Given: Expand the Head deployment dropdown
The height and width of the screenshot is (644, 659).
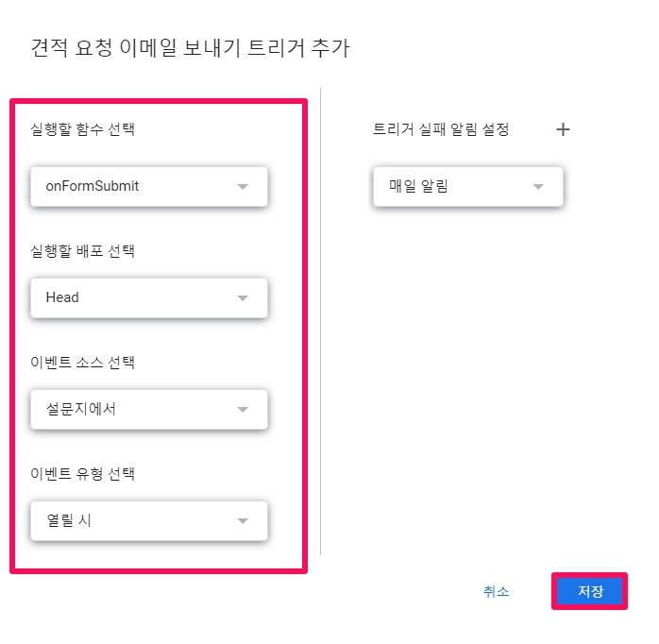Looking at the screenshot, I should click(148, 298).
